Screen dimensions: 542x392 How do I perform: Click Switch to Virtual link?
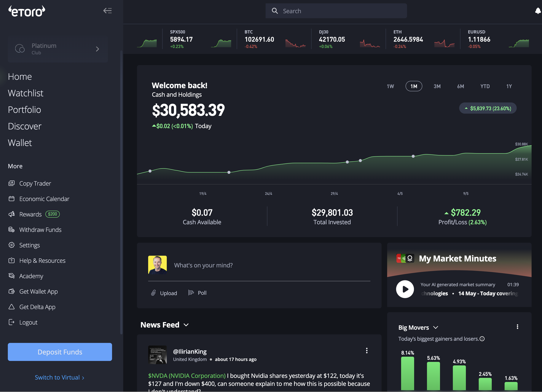click(x=59, y=377)
